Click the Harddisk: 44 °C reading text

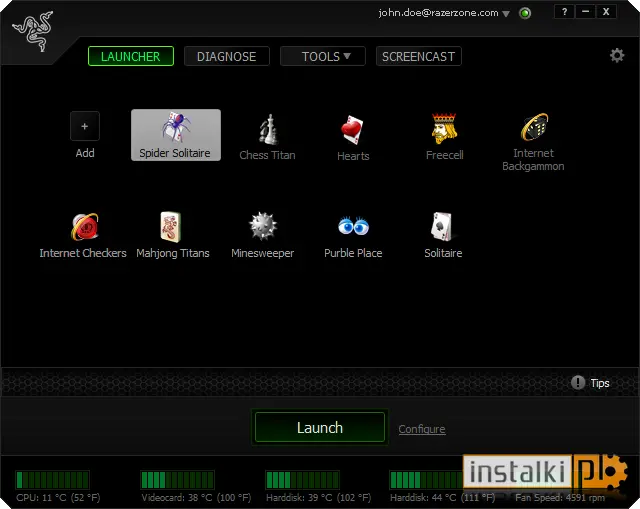(442, 498)
